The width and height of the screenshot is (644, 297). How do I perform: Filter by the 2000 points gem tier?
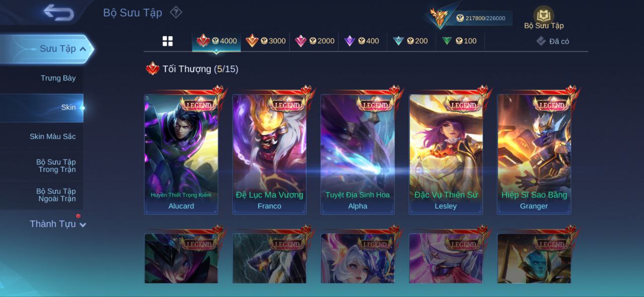tap(314, 41)
